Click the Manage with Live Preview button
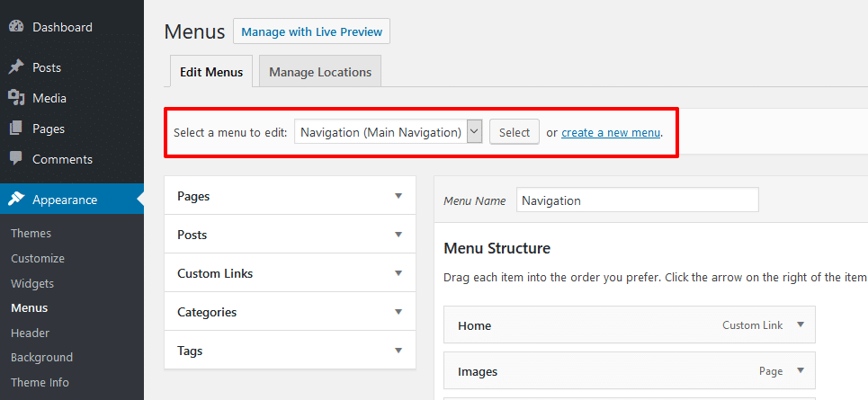The width and height of the screenshot is (868, 400). pos(311,31)
